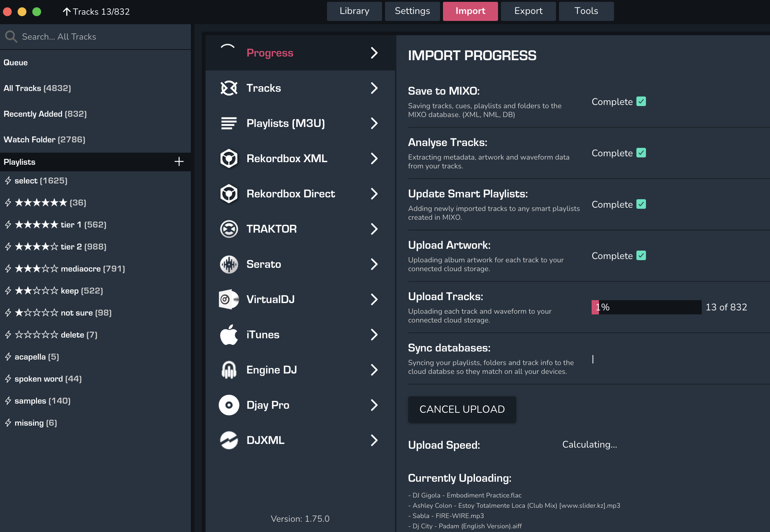Click Update Smart Playlists complete checkbox
770x532 pixels.
pos(641,204)
